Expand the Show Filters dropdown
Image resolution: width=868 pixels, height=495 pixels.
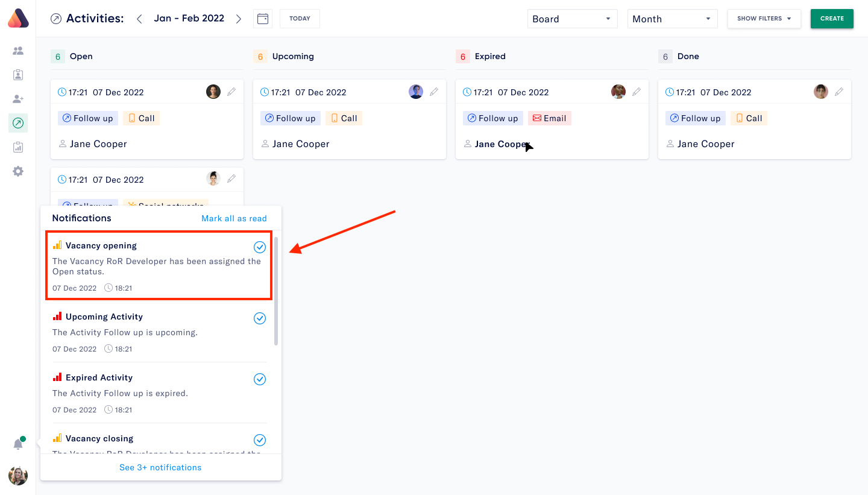coord(764,19)
